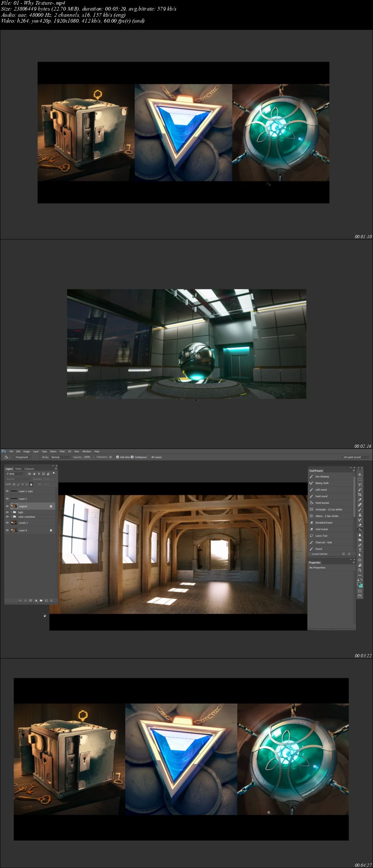This screenshot has width=373, height=868.
Task: Open the Filter menu
Action: pos(62,451)
